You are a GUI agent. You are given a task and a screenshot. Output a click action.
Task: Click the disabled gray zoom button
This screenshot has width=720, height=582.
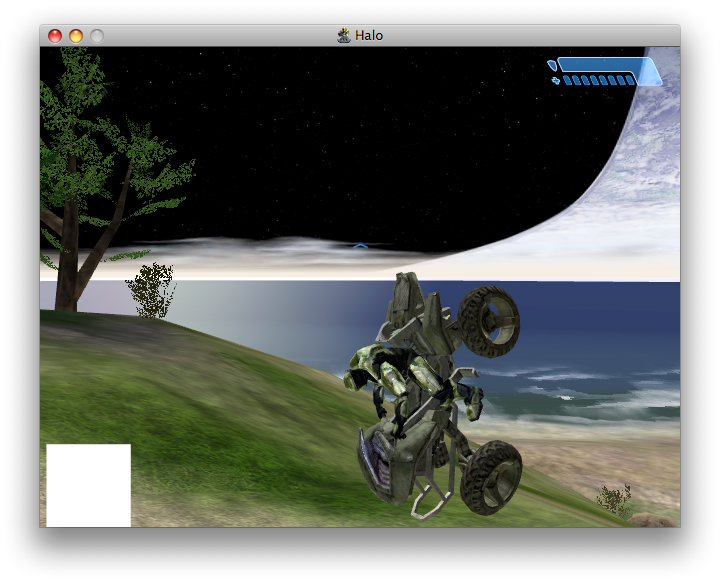pyautogui.click(x=96, y=36)
